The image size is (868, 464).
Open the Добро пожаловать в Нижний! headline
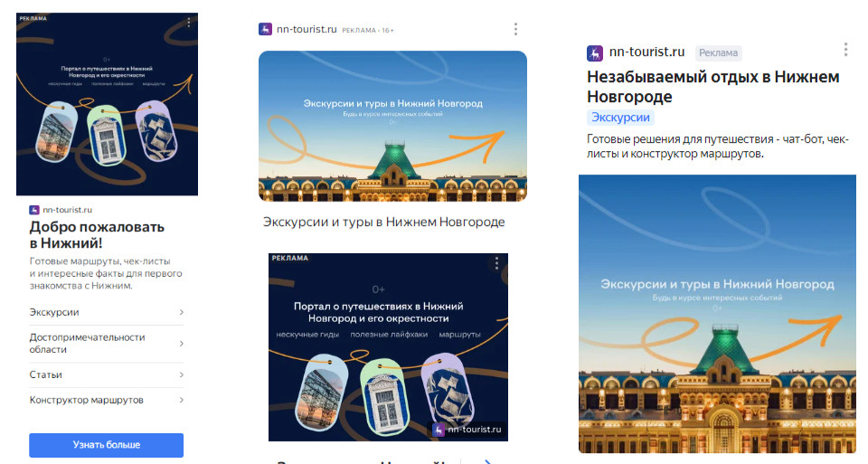coord(97,235)
